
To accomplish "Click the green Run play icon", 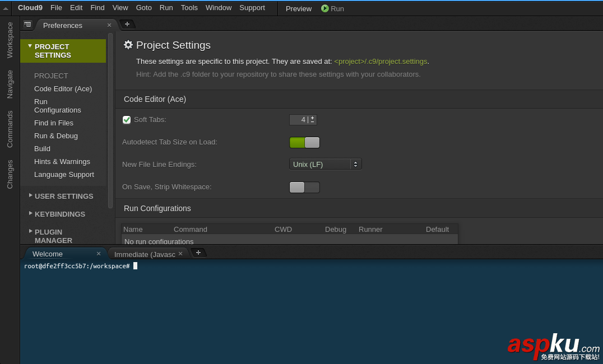I will [324, 8].
